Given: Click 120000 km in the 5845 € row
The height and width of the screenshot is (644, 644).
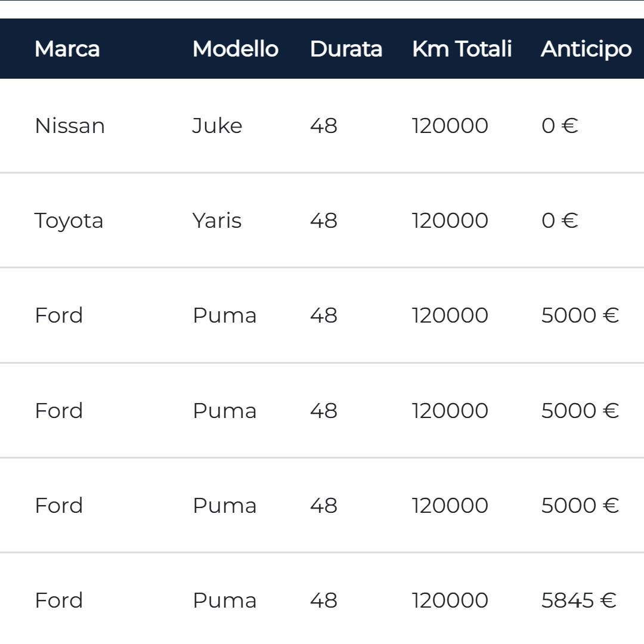Looking at the screenshot, I should coord(450,600).
